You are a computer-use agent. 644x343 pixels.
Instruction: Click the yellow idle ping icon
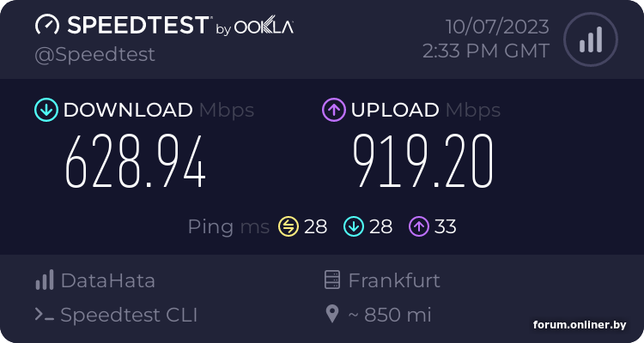point(288,226)
